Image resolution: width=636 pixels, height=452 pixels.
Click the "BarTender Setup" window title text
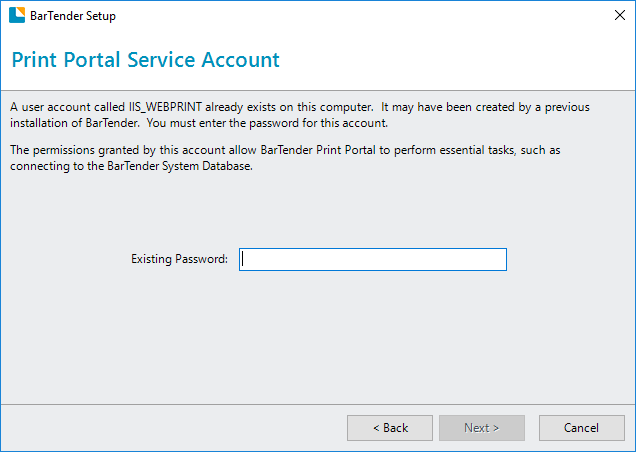click(x=73, y=16)
